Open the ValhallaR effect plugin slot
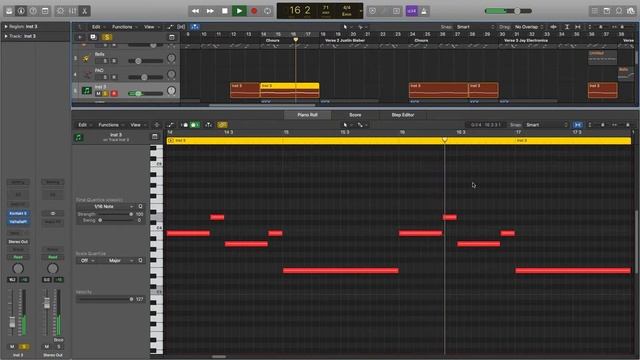The image size is (640, 360). [x=18, y=222]
